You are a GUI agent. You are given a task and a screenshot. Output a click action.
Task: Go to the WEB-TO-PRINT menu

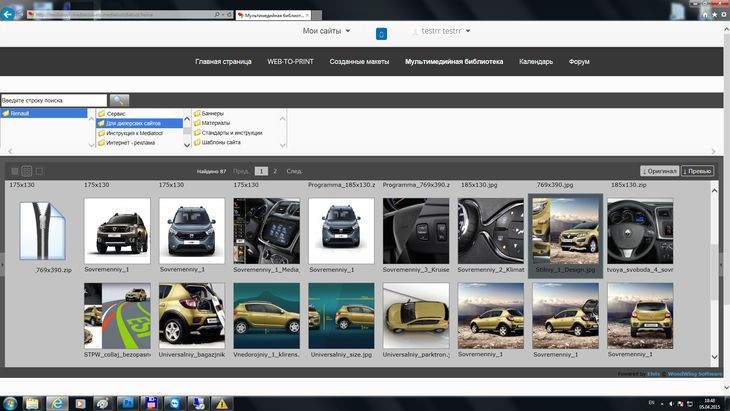(288, 61)
